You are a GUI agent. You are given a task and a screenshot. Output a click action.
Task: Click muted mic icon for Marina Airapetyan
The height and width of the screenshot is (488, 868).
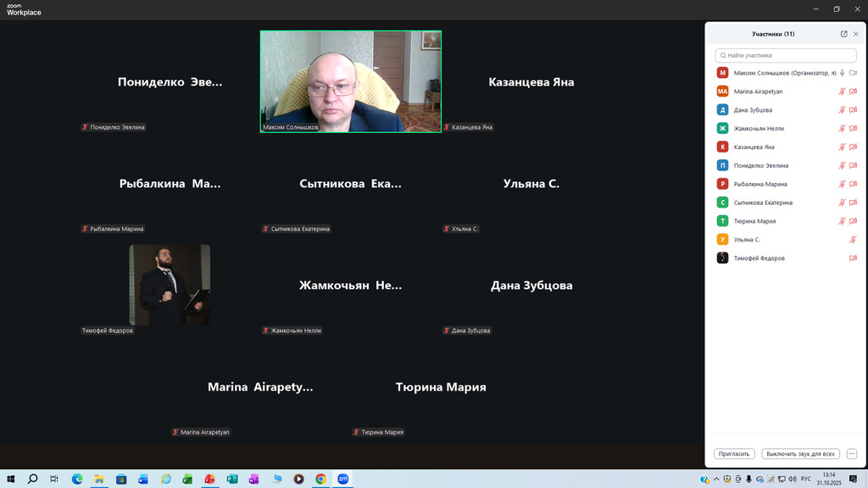[x=842, y=91]
